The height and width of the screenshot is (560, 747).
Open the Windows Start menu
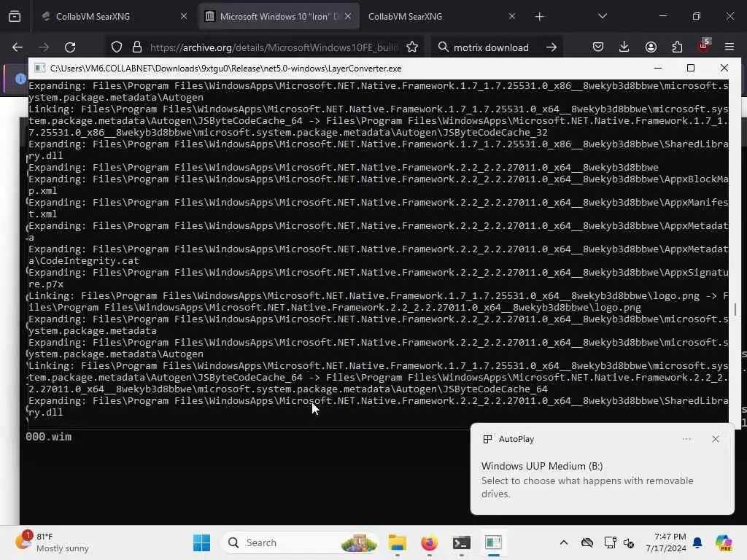point(201,542)
